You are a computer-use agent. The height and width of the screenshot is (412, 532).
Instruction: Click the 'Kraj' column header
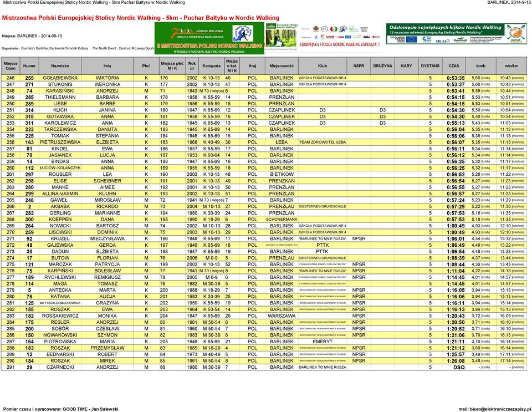tap(252, 66)
